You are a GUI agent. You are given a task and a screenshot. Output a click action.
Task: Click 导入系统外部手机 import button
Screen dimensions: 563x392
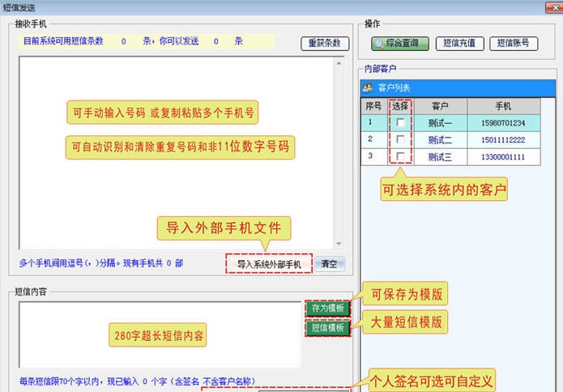(x=269, y=264)
